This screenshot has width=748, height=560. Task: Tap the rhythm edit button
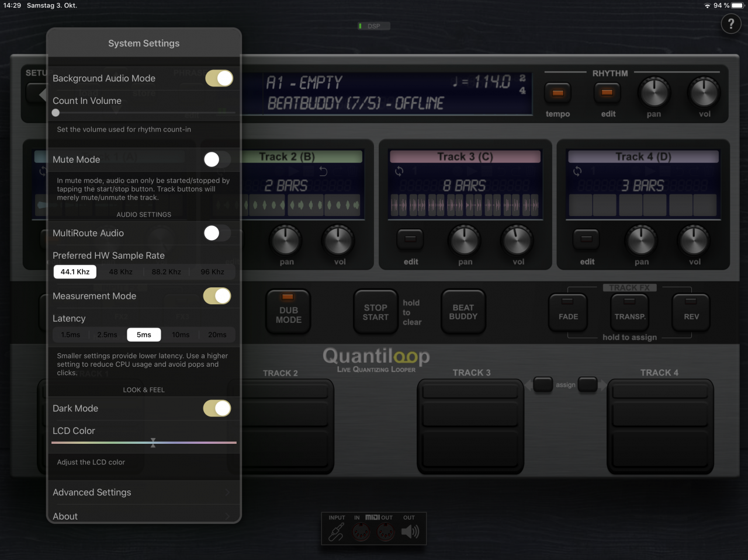(607, 93)
